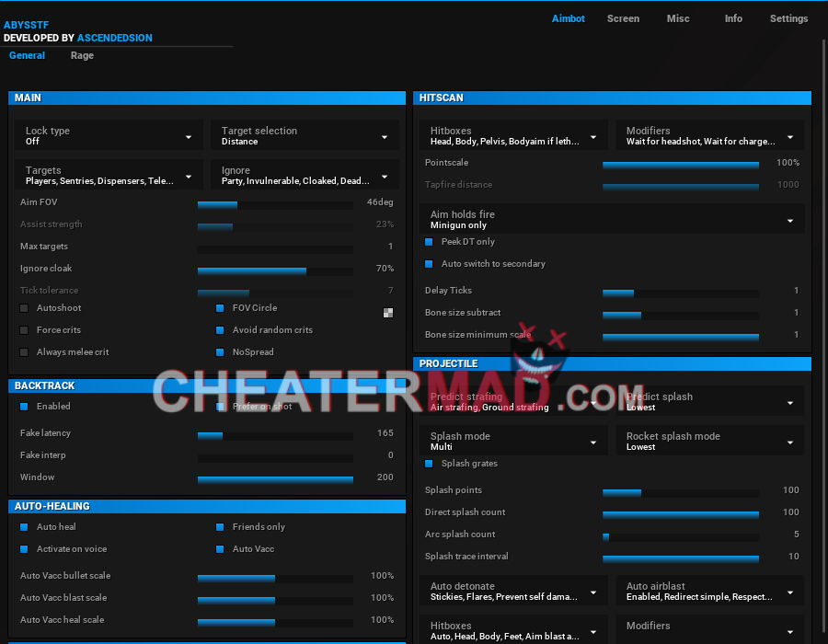
Task: Adjust the Splash points slider
Action: pyautogui.click(x=681, y=493)
